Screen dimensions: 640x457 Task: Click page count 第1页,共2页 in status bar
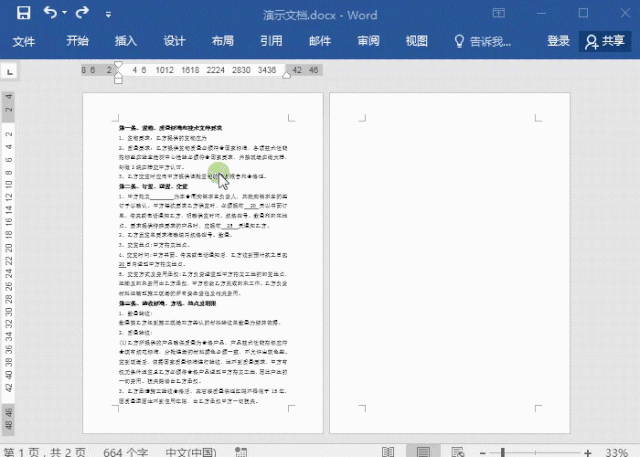pyautogui.click(x=45, y=452)
